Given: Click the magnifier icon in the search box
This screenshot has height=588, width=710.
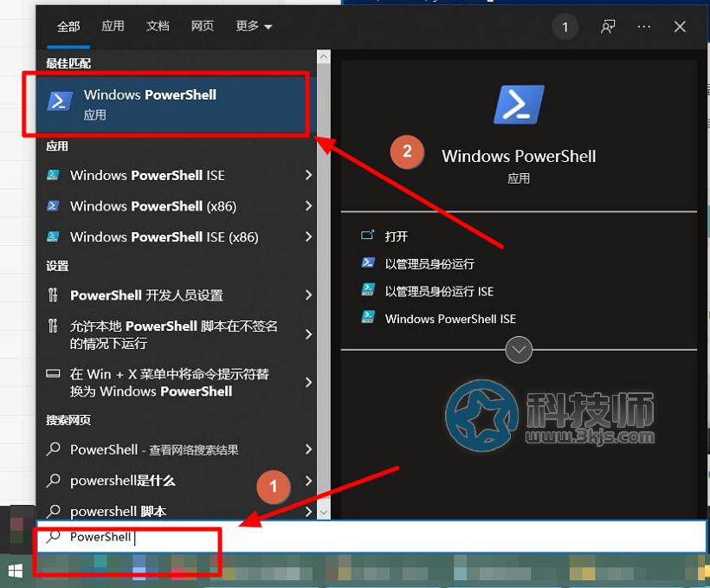Looking at the screenshot, I should (x=54, y=536).
